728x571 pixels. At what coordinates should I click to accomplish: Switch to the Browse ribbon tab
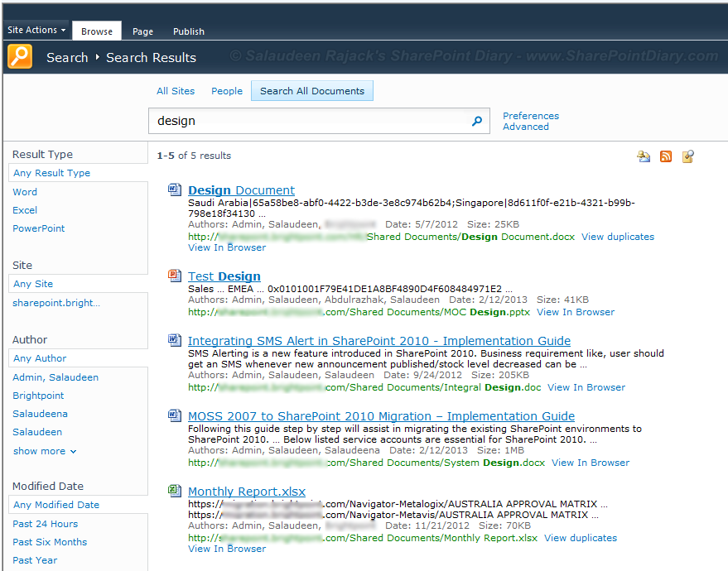point(97,31)
